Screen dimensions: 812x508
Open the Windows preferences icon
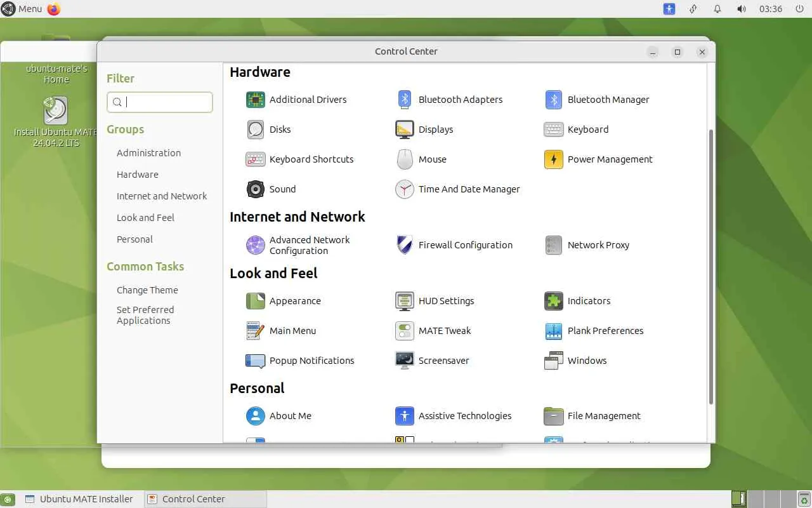click(x=553, y=361)
